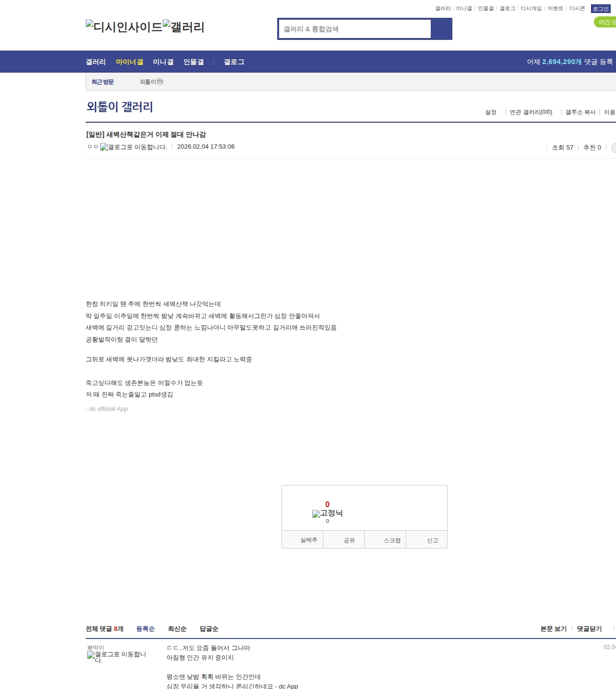Collapse comments with 댓글닫기
616x689 pixels.
click(590, 629)
